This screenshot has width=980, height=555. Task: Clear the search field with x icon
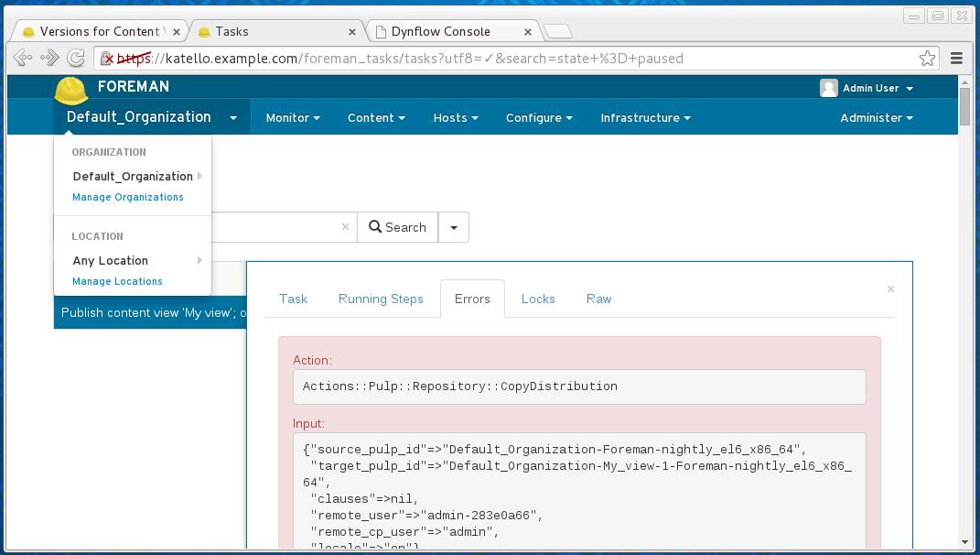(x=345, y=226)
